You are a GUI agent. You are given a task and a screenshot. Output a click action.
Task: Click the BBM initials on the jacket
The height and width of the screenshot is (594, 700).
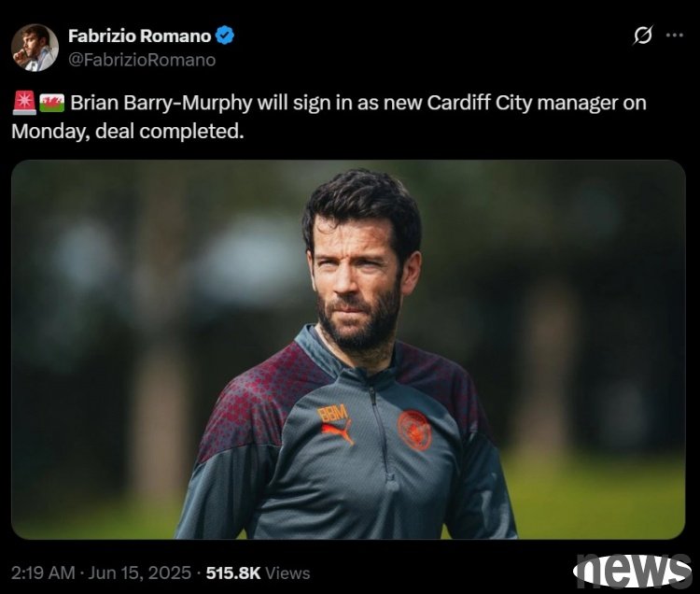click(x=332, y=413)
